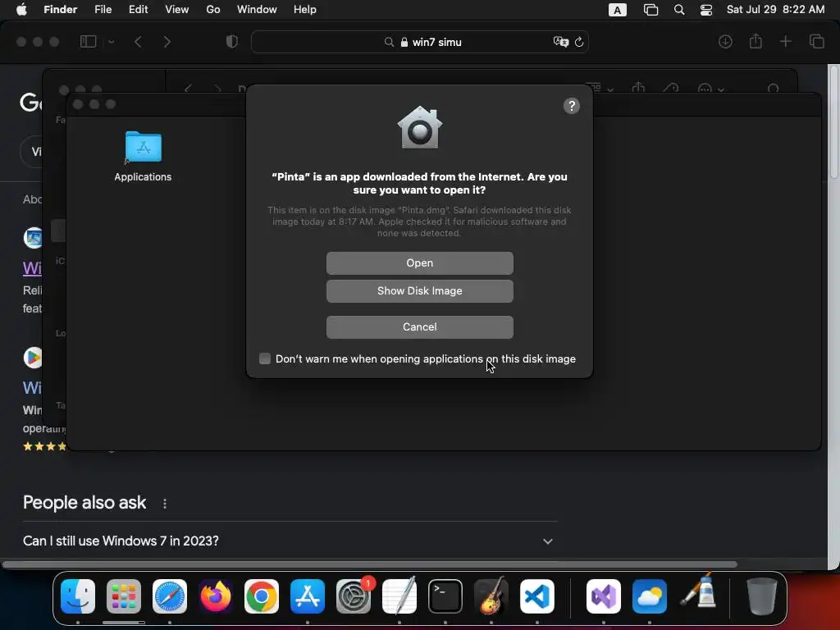
Task: Open the File menu
Action: (x=103, y=10)
